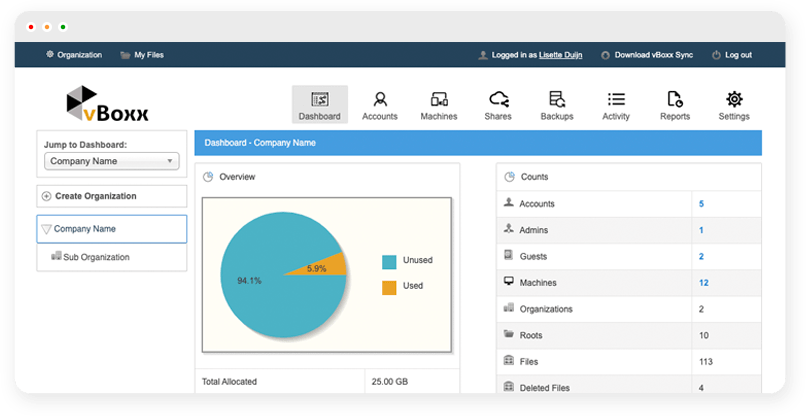Click the orange Used legend swatch
Viewport: 806px width, 416px height.
tap(389, 287)
